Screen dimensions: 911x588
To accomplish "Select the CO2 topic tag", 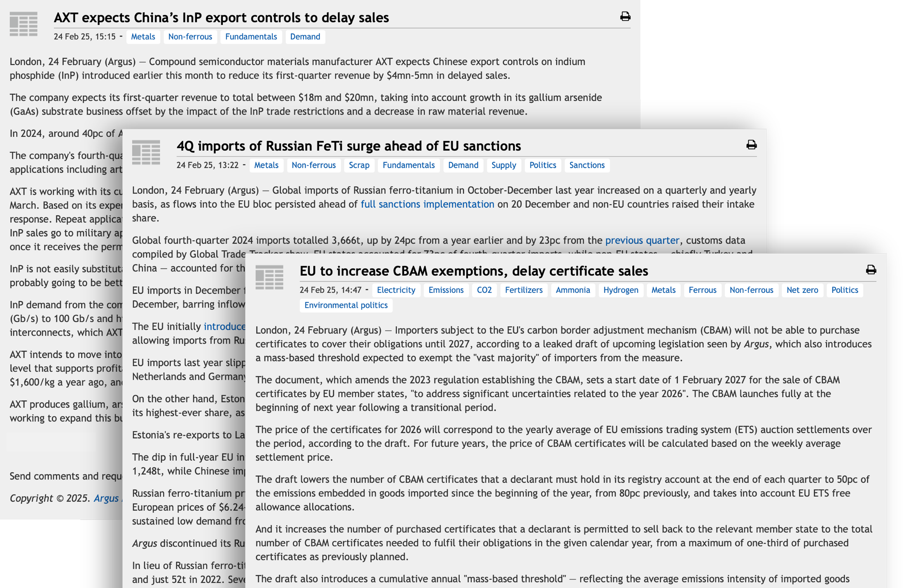I will pos(484,290).
